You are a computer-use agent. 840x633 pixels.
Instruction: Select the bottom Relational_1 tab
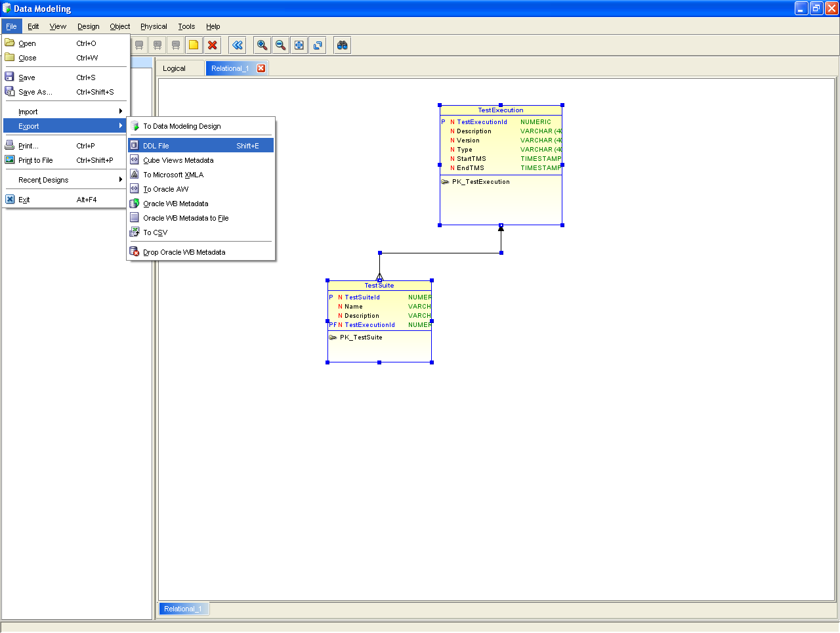click(183, 609)
